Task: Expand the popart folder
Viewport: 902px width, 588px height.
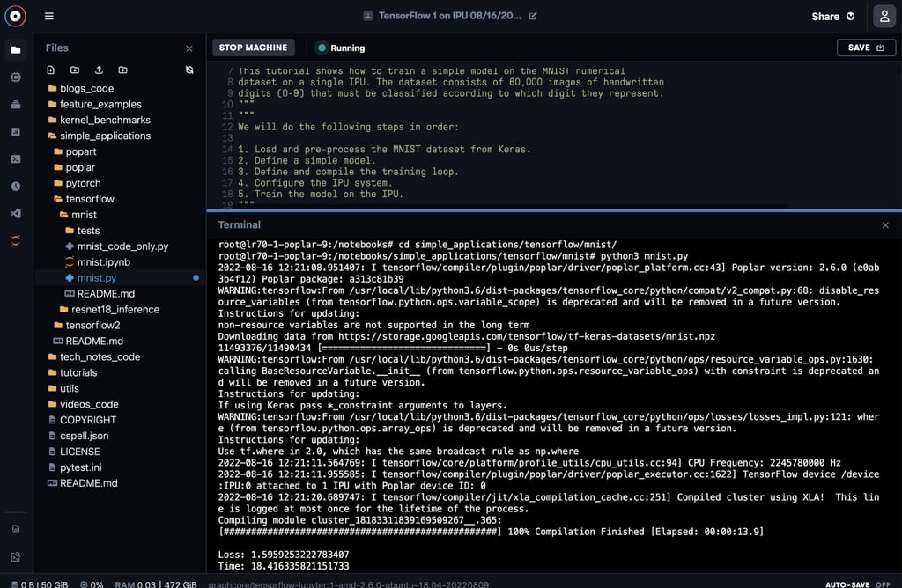Action: coord(76,151)
